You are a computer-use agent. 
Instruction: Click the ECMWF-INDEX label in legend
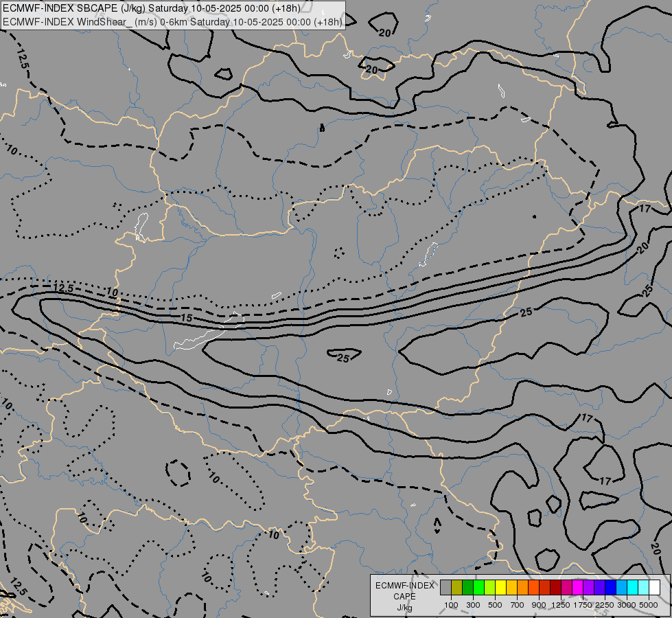click(x=404, y=586)
